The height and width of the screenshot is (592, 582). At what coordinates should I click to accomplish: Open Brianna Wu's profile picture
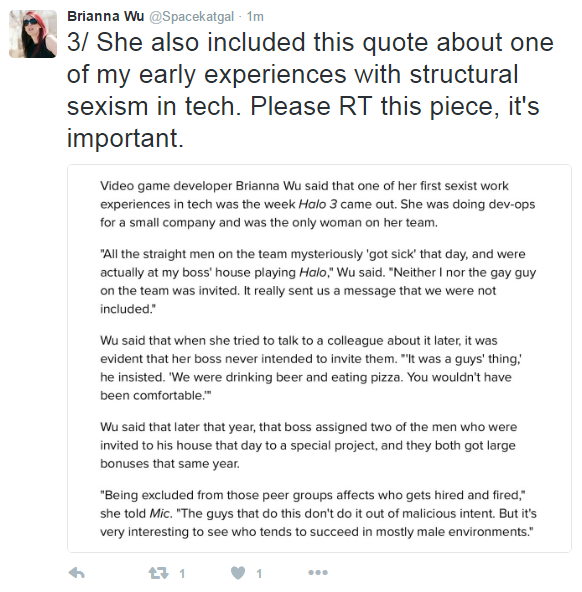pyautogui.click(x=33, y=34)
